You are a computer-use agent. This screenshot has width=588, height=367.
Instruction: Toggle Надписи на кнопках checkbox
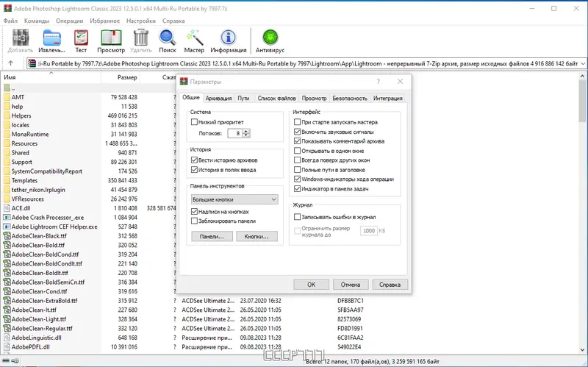[194, 212]
